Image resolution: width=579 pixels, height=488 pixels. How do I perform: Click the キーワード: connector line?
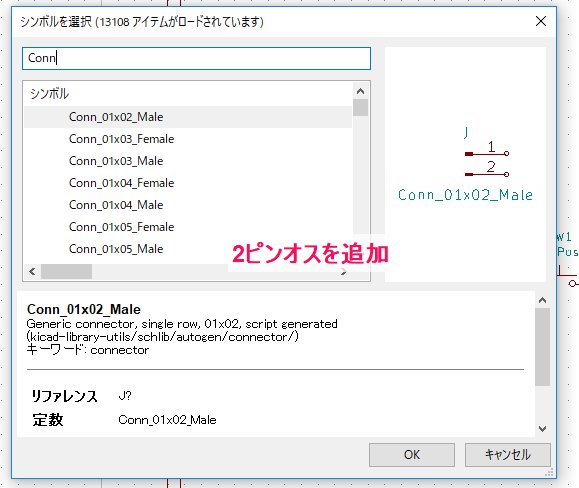pos(88,350)
